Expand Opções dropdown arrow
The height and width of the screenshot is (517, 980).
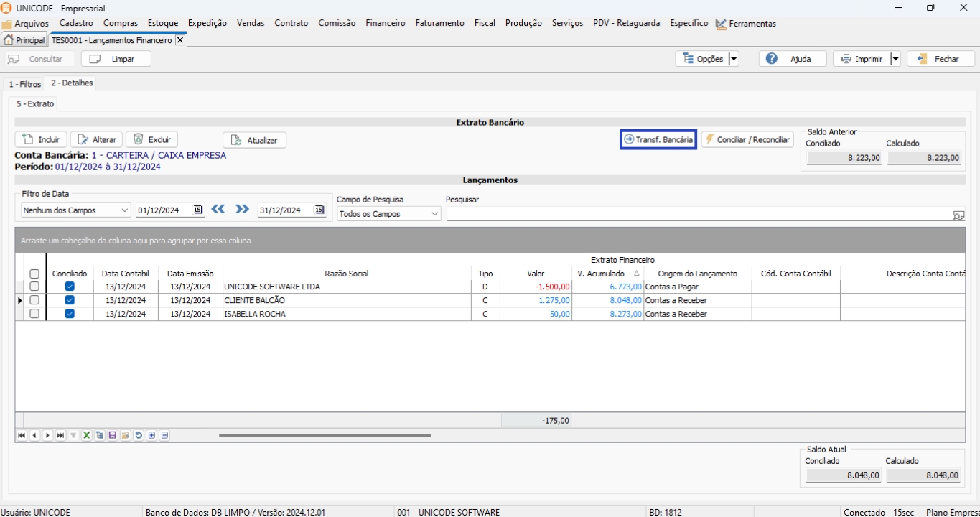click(733, 59)
